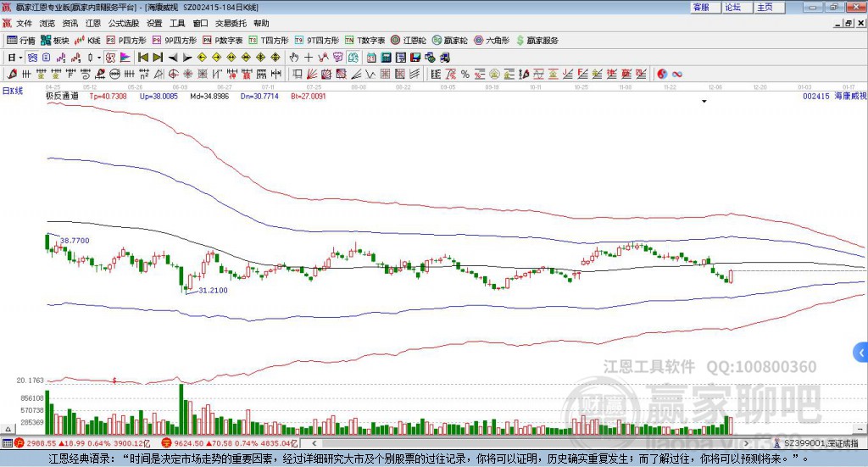Select the red pencil drawing tool

[x=12, y=74]
